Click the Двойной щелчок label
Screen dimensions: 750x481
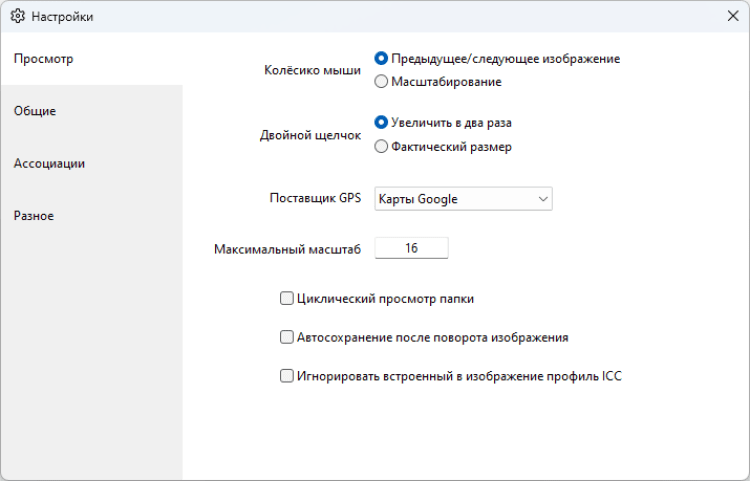[x=309, y=136]
